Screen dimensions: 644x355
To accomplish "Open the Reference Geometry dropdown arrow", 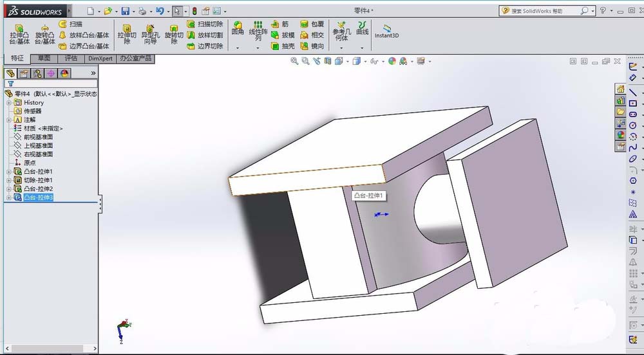I will 342,48.
